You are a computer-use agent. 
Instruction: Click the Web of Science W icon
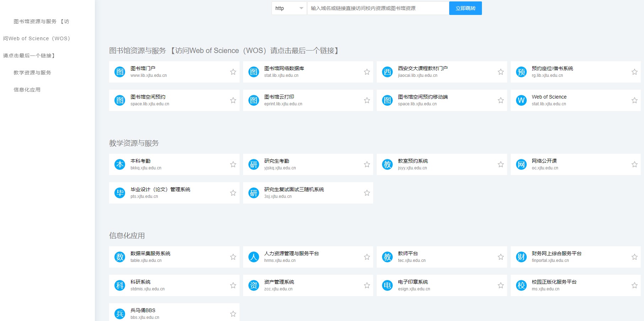[521, 100]
